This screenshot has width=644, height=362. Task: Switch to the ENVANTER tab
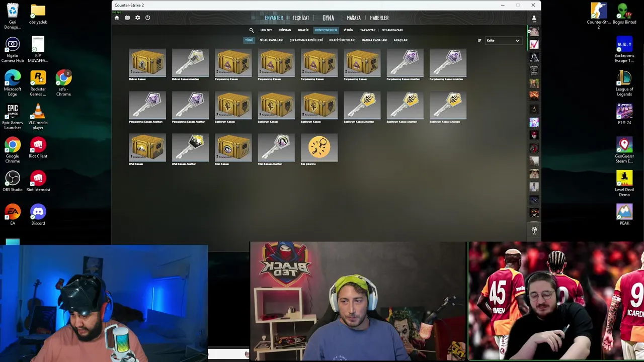pos(274,18)
